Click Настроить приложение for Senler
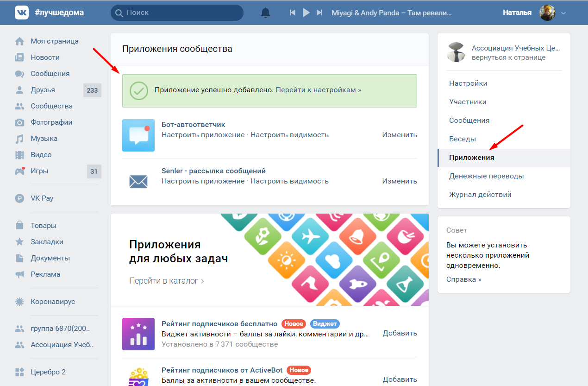 point(203,181)
